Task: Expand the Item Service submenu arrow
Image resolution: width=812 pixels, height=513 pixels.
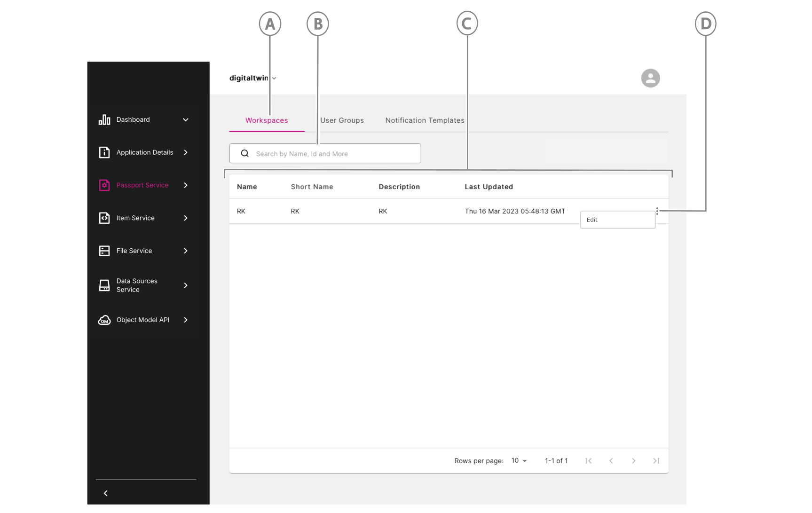Action: point(186,218)
